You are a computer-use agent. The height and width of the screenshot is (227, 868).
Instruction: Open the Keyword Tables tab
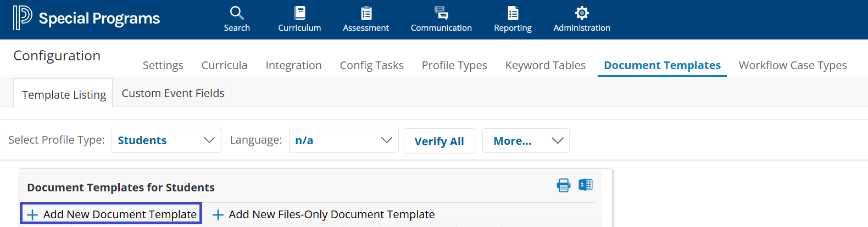(x=545, y=65)
